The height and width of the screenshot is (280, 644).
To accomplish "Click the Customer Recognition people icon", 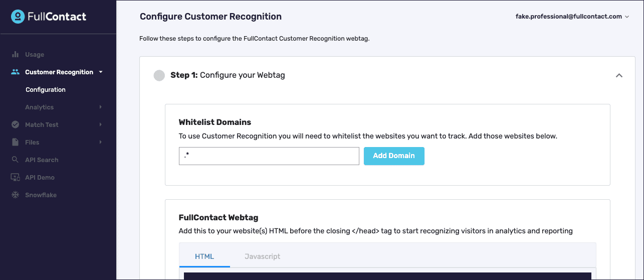I will pyautogui.click(x=16, y=72).
